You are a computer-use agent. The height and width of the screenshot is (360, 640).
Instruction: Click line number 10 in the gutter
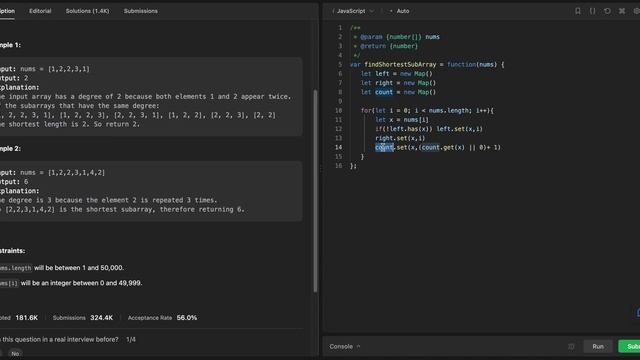click(x=338, y=111)
